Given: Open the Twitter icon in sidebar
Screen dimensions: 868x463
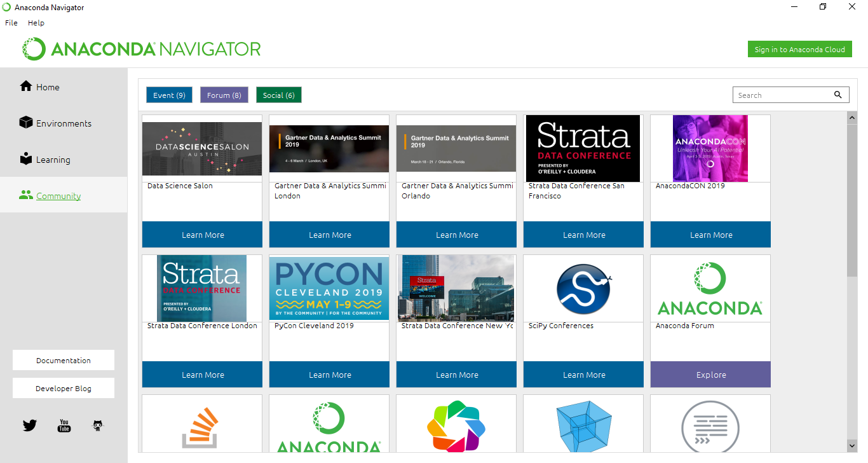Looking at the screenshot, I should tap(29, 425).
